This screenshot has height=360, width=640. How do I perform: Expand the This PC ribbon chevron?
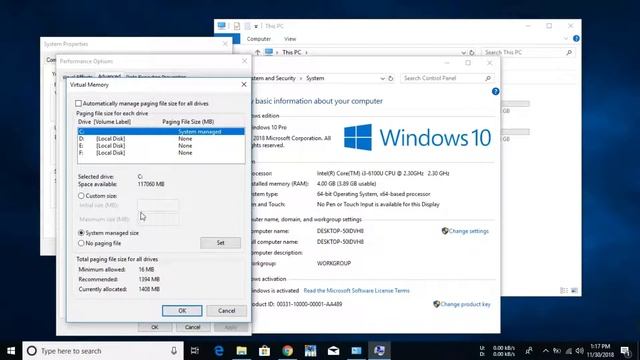pos(566,39)
